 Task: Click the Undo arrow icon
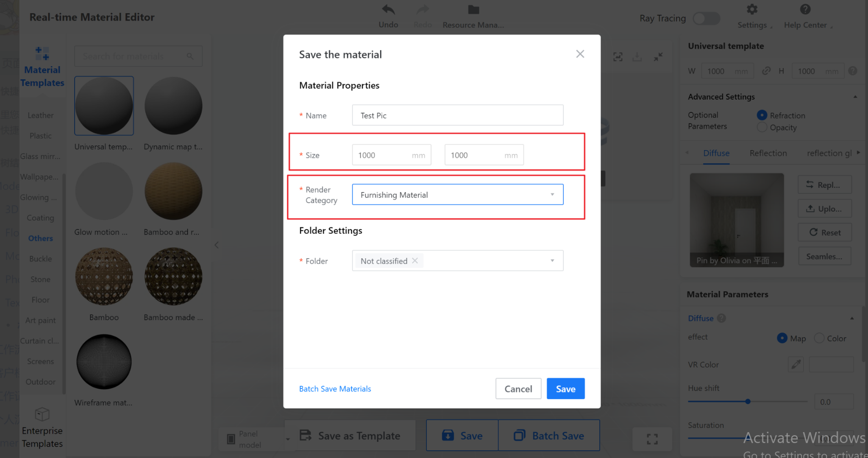click(388, 10)
